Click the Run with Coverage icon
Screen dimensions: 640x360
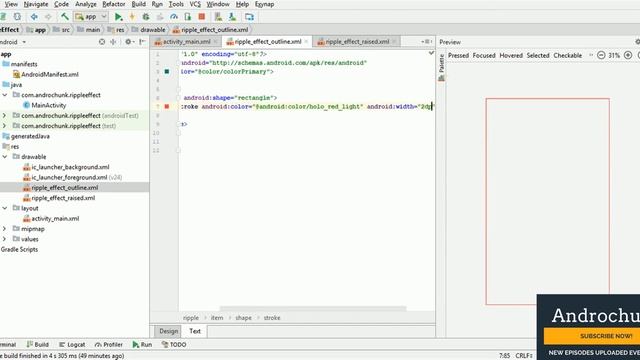pos(160,17)
